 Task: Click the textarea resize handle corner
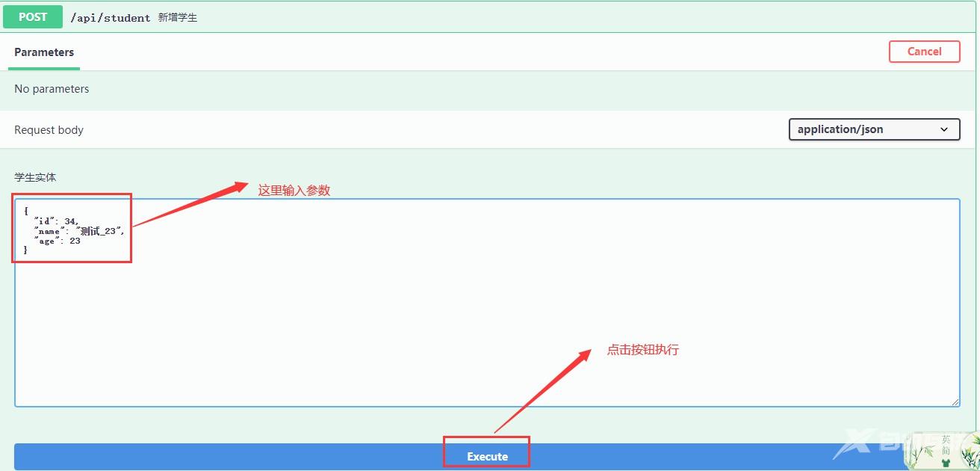(955, 401)
